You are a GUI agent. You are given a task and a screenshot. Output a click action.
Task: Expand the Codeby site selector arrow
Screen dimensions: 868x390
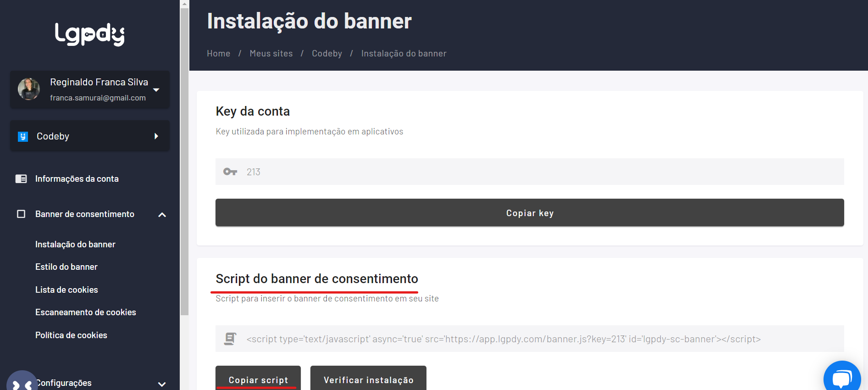[x=156, y=136]
